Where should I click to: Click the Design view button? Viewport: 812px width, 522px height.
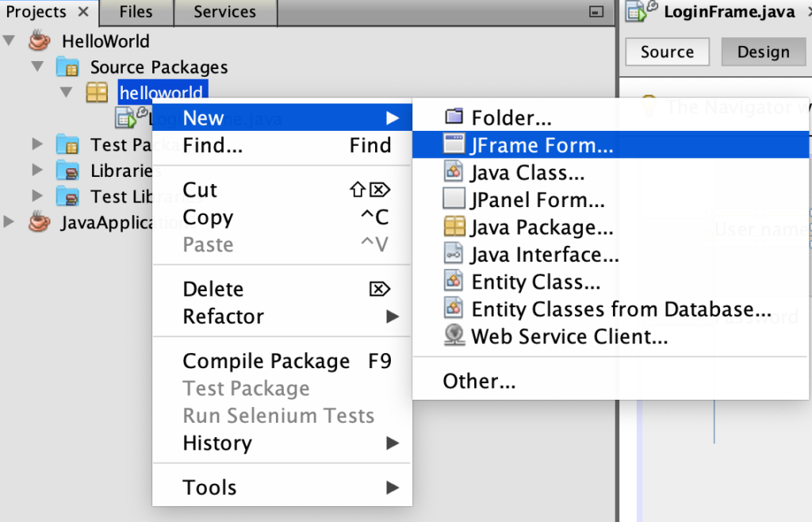[x=763, y=52]
